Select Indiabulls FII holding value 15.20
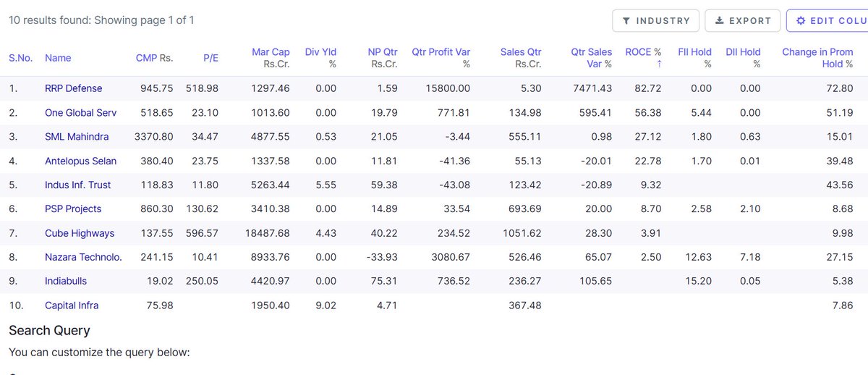Screen dimensions: 868x375 pos(699,281)
